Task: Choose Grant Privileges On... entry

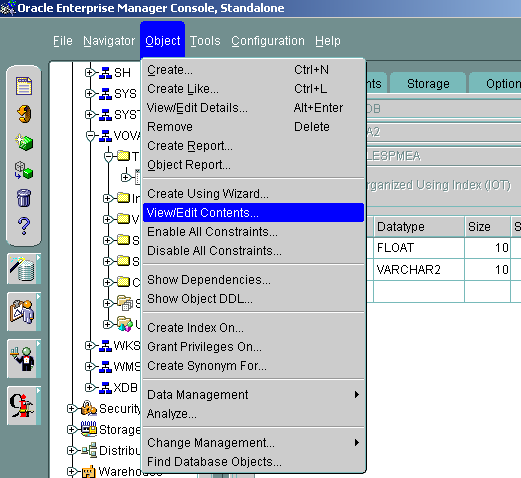Action: pos(253,346)
